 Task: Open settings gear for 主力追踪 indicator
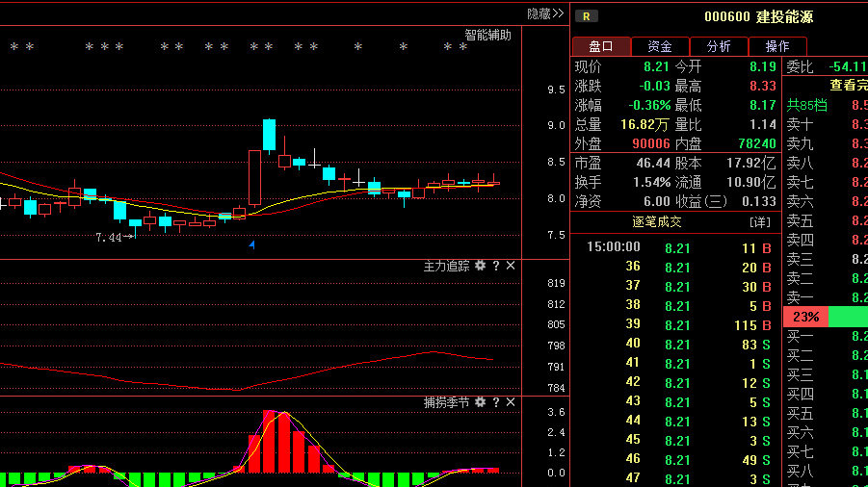coord(480,266)
